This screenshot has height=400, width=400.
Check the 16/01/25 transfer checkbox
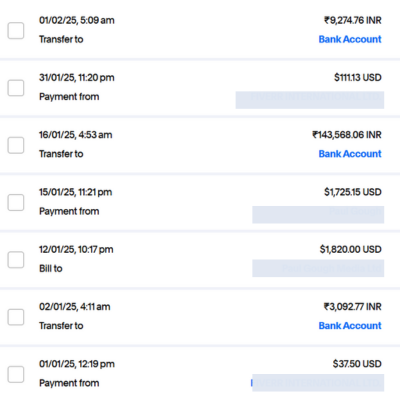tap(16, 145)
